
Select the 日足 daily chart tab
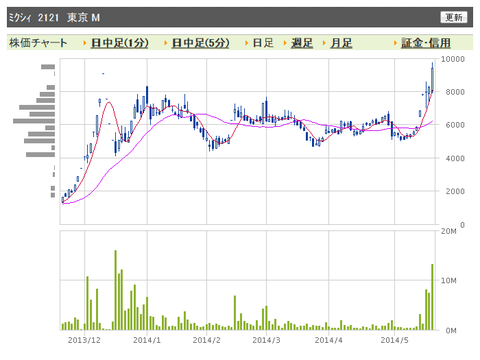pos(263,43)
